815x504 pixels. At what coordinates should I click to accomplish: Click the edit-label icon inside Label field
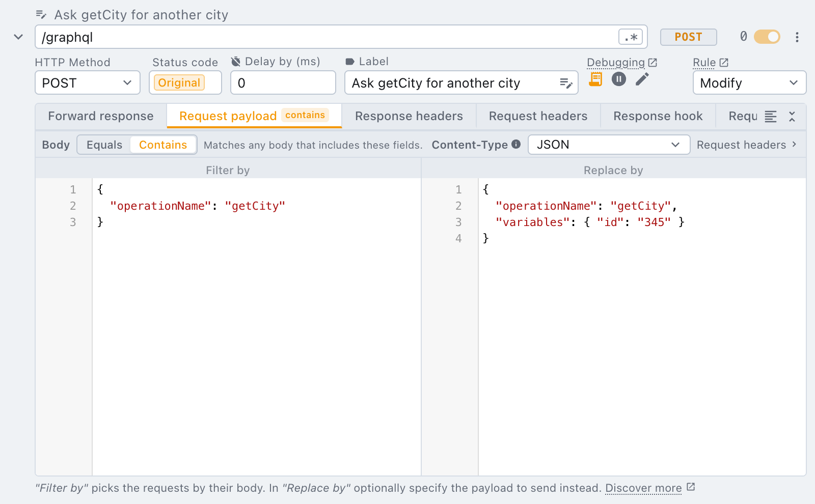pyautogui.click(x=566, y=83)
